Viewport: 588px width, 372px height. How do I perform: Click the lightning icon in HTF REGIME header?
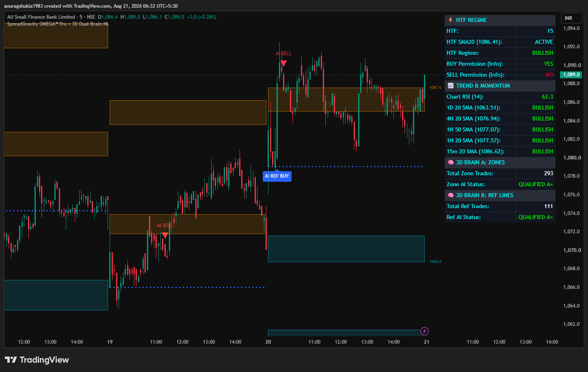pos(450,20)
